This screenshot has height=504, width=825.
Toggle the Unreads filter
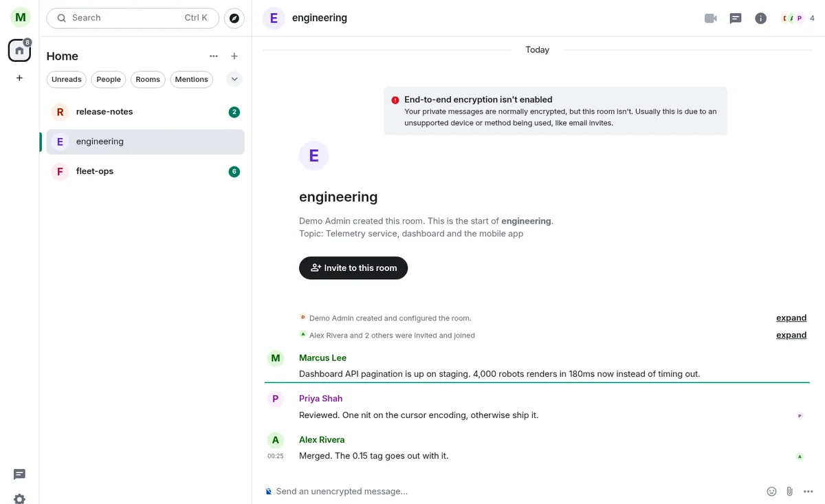(67, 79)
